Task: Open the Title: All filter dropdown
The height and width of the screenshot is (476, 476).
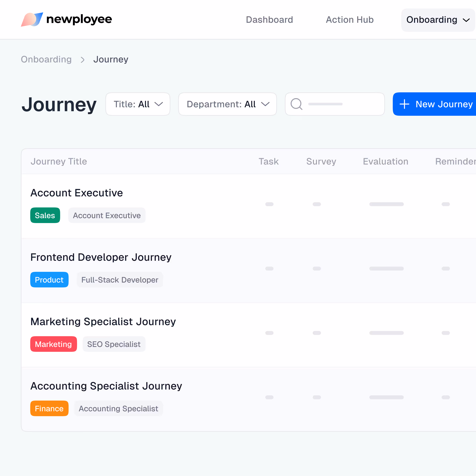Action: [x=138, y=104]
